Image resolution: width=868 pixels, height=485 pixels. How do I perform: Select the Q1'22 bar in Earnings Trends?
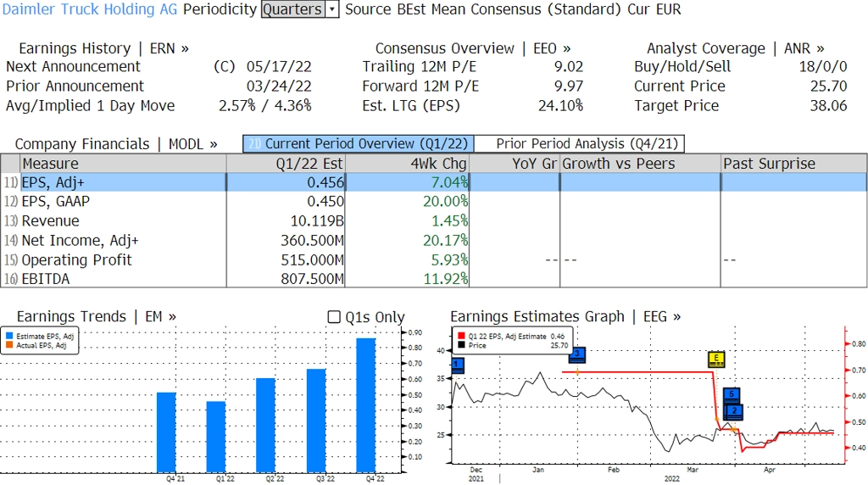(x=216, y=437)
